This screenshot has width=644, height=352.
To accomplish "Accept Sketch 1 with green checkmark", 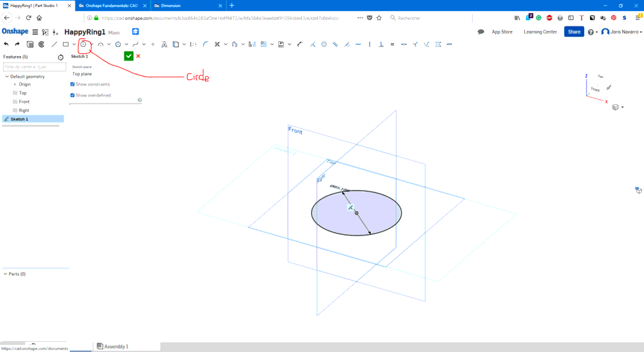I will click(x=129, y=56).
